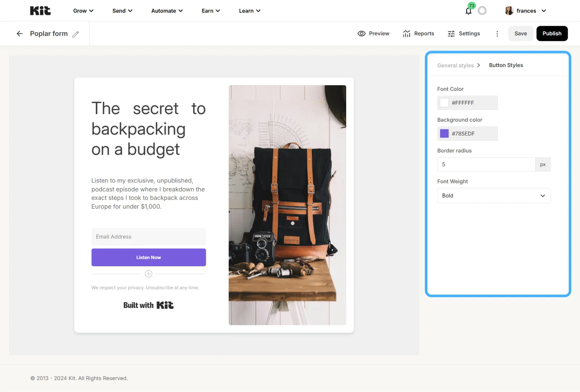This screenshot has width=580, height=392.
Task: Focus the Border radius input field
Action: coord(486,164)
